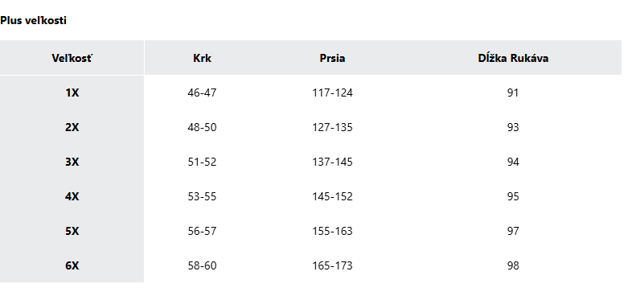Click the Veľkosť column header
This screenshot has width=644, height=292.
72,58
